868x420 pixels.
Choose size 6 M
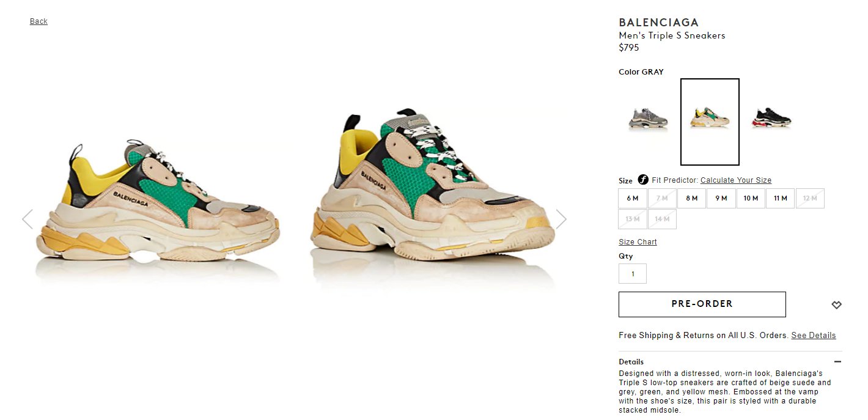633,198
